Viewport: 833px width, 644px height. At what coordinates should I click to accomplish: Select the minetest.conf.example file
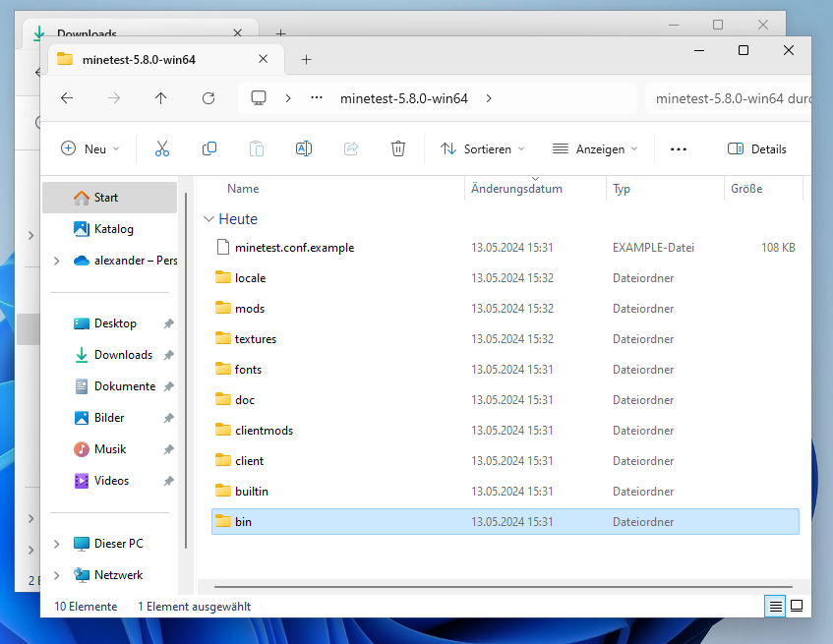click(x=506, y=248)
